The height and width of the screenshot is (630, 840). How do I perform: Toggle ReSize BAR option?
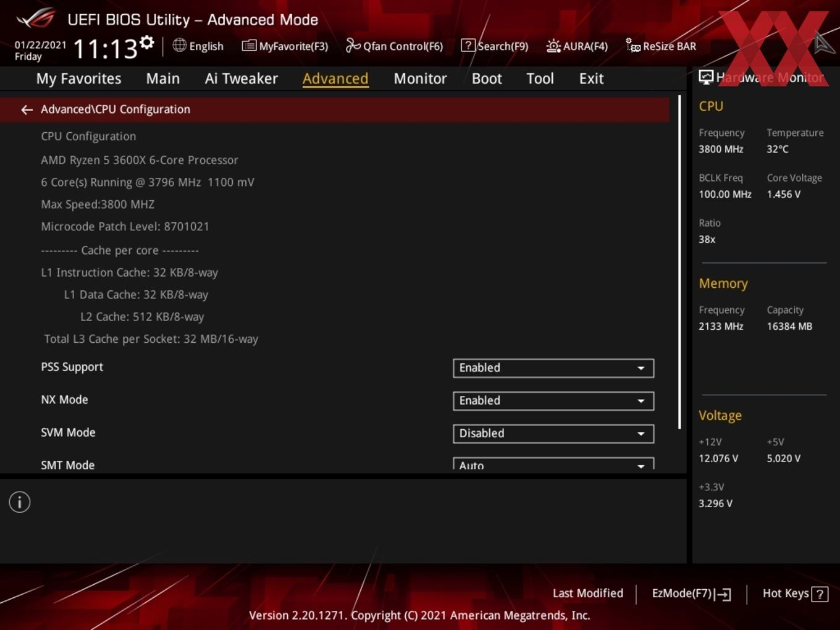click(x=661, y=46)
